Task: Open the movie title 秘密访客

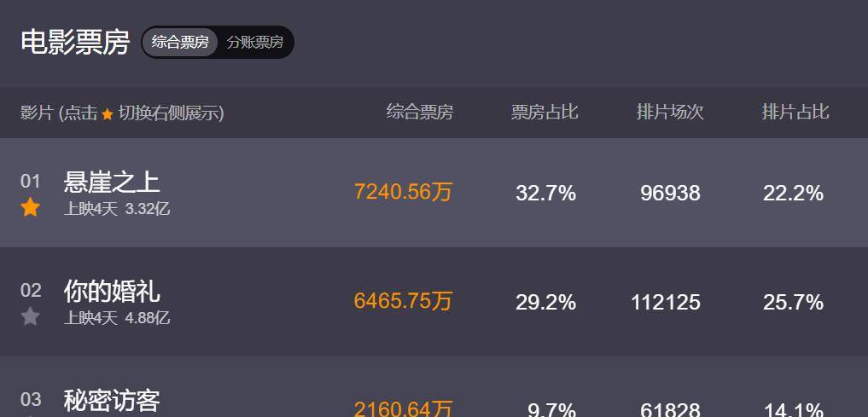Action: click(112, 400)
